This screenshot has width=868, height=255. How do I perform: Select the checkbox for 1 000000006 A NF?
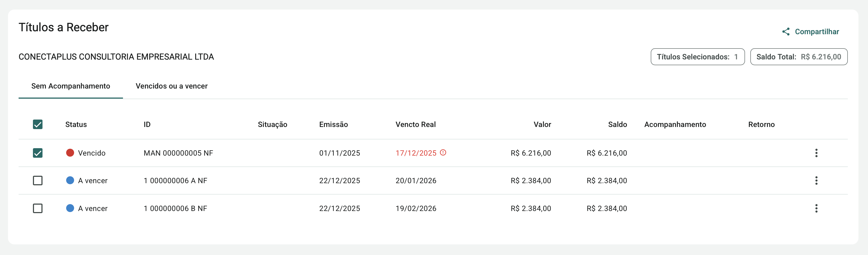[38, 181]
